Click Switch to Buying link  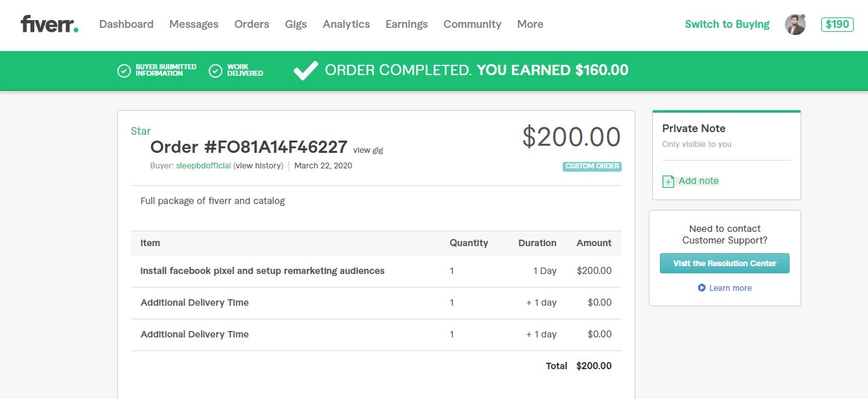(727, 25)
